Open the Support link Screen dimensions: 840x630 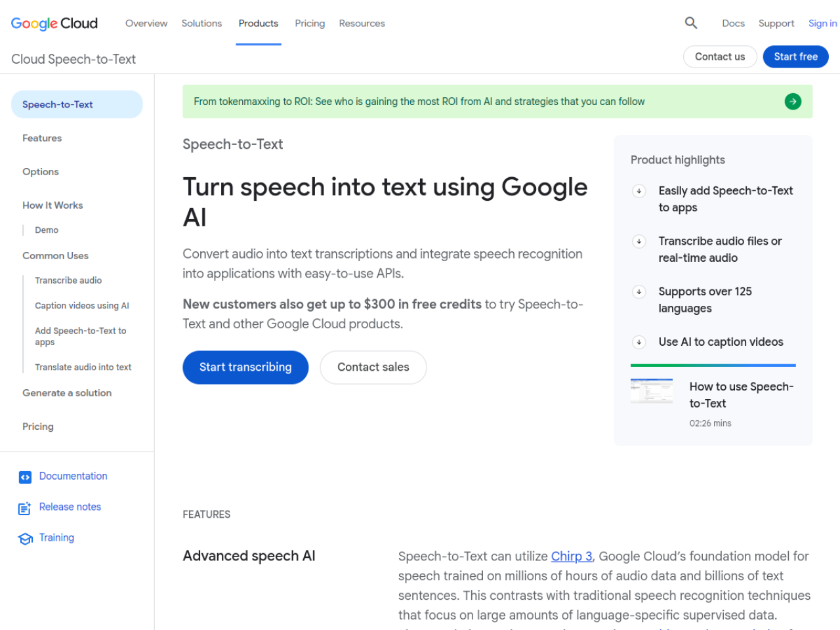pyautogui.click(x=776, y=23)
